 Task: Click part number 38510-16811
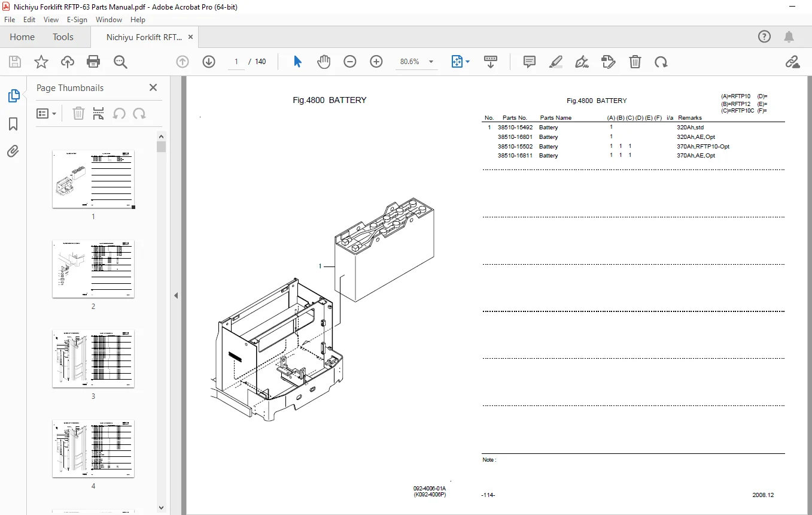(515, 156)
